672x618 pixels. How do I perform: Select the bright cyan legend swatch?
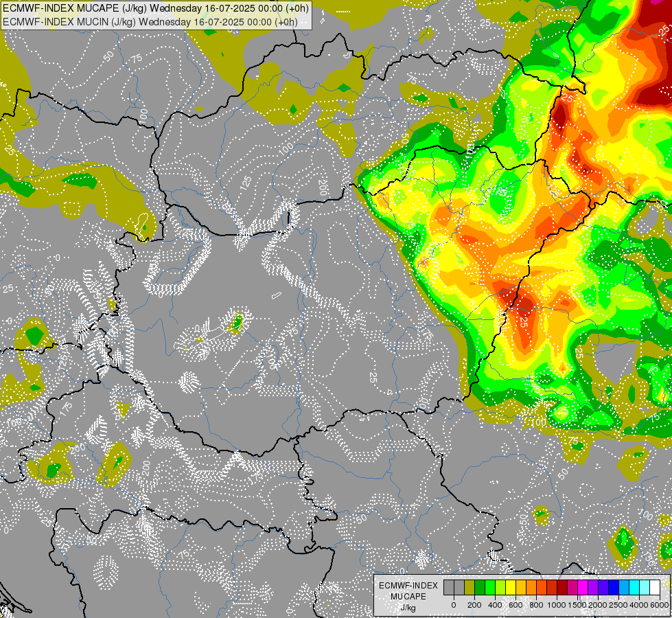(x=635, y=587)
